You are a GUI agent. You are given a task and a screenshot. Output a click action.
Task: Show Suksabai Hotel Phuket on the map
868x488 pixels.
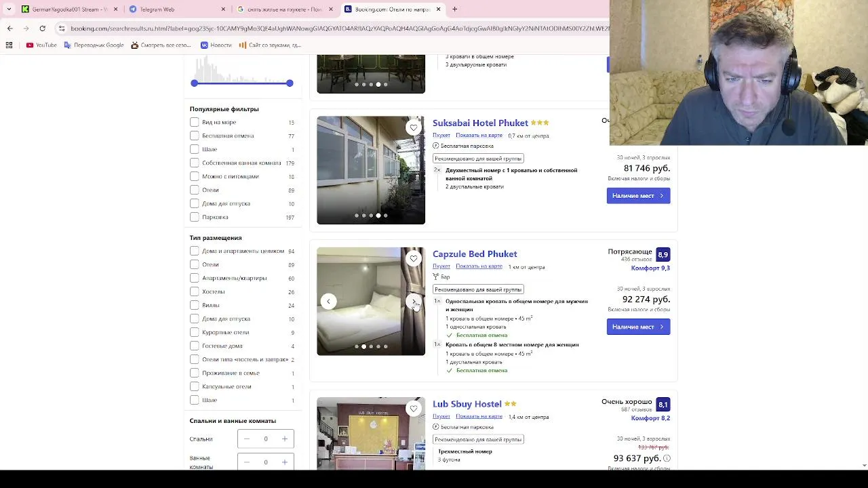pyautogui.click(x=479, y=136)
